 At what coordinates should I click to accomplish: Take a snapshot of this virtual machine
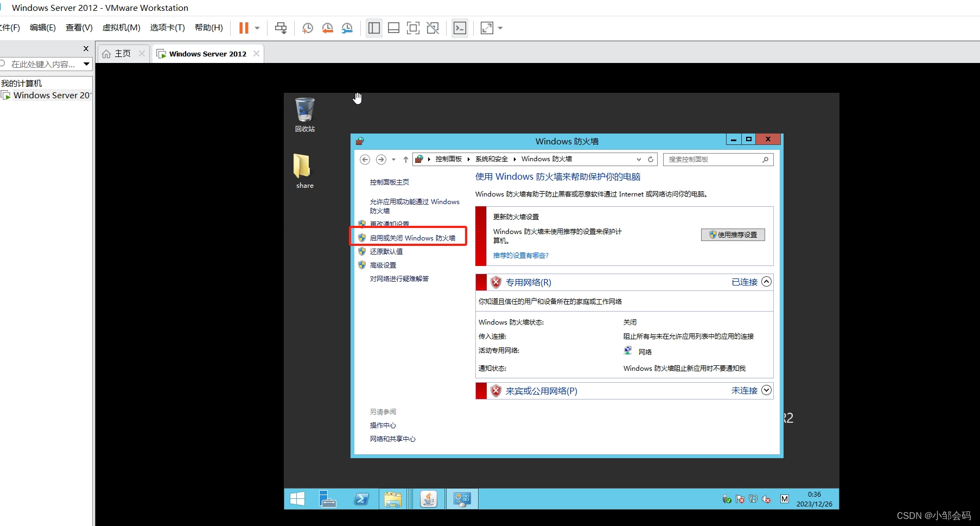coord(308,28)
